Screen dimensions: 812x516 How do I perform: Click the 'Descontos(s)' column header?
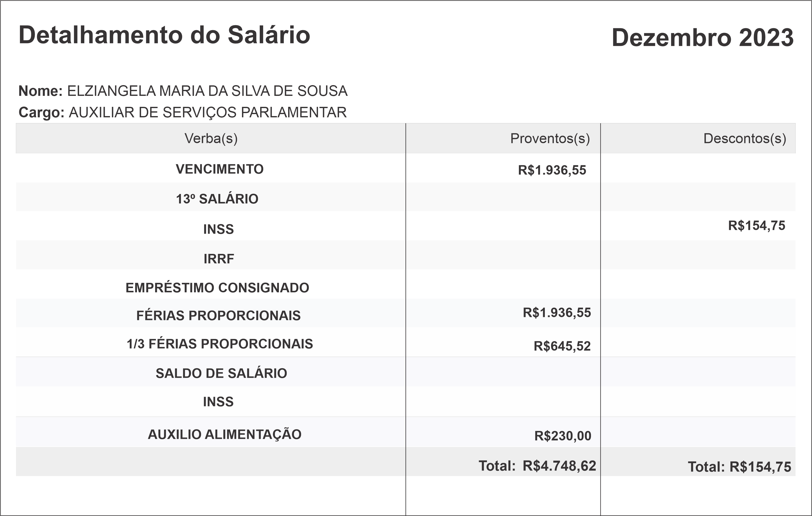[x=745, y=138]
